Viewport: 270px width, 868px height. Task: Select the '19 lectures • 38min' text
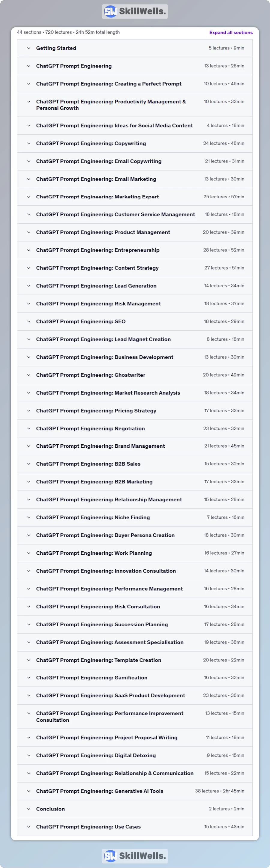[224, 643]
